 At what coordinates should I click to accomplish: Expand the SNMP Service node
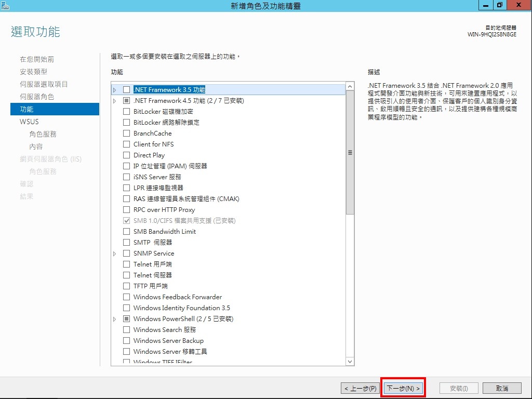coord(115,254)
